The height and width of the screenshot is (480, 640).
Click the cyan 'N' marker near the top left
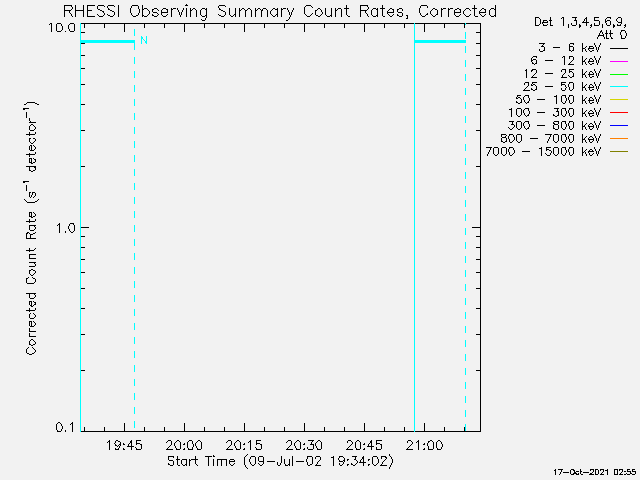144,40
